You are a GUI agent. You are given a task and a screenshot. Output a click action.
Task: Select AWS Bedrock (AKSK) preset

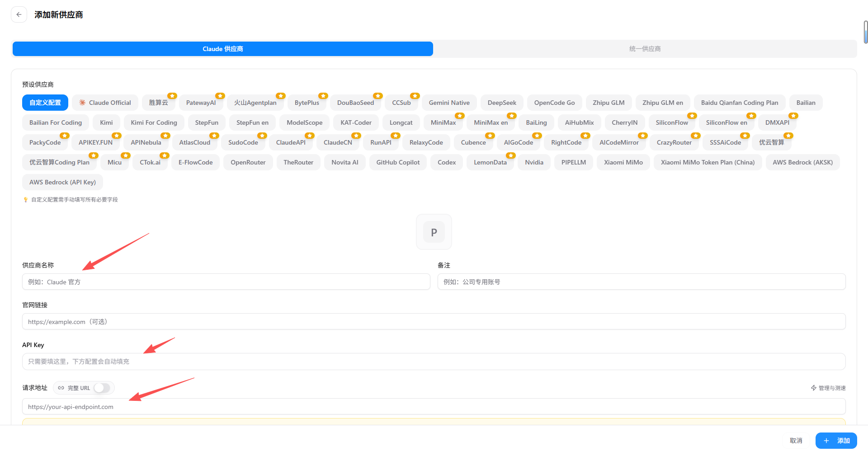(803, 162)
